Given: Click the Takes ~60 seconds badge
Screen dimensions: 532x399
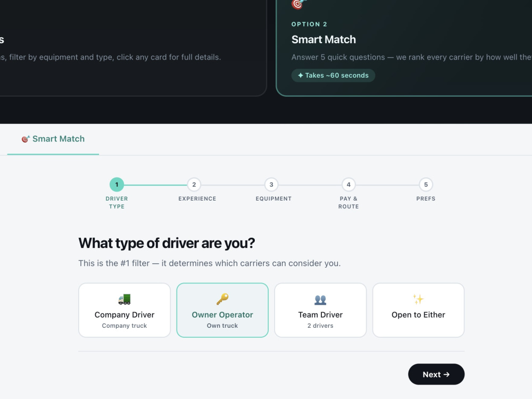Looking at the screenshot, I should pyautogui.click(x=333, y=76).
